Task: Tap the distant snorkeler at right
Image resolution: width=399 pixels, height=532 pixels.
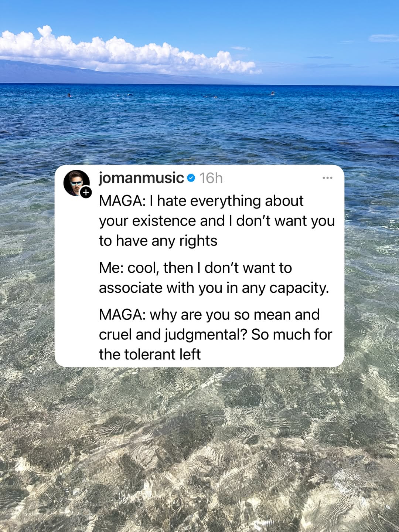Action: tap(273, 93)
